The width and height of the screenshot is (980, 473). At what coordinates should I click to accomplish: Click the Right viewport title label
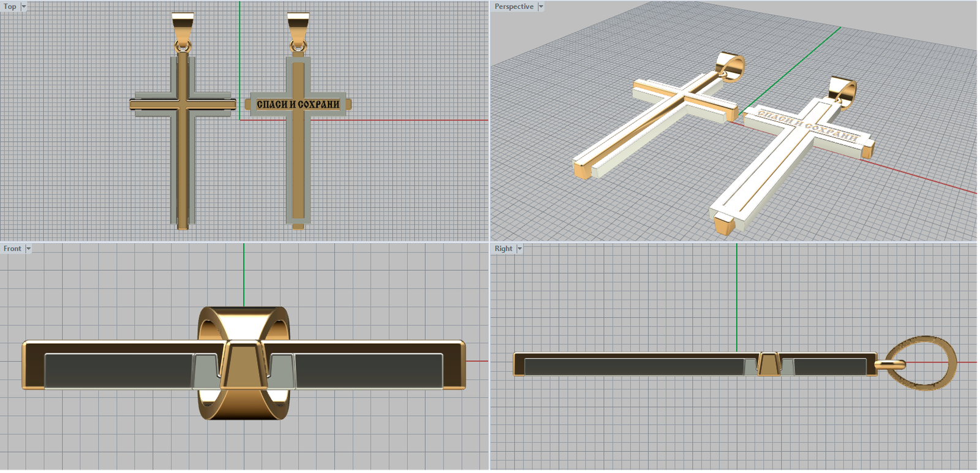[503, 249]
